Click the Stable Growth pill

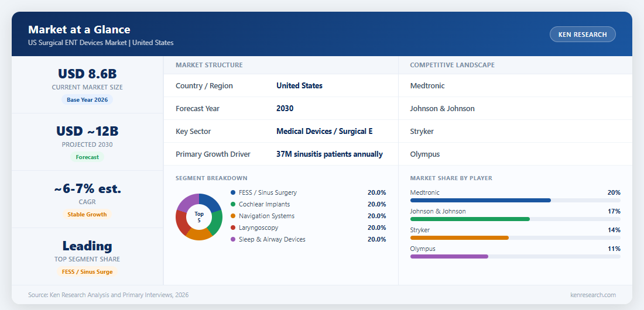click(x=87, y=214)
